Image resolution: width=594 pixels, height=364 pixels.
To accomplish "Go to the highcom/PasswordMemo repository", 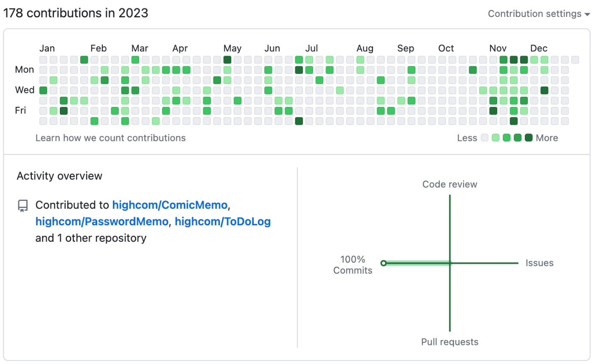I will click(x=102, y=221).
